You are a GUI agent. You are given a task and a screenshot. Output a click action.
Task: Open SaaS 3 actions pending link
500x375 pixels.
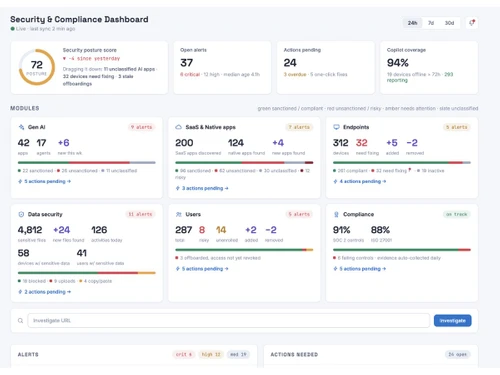[x=202, y=188]
